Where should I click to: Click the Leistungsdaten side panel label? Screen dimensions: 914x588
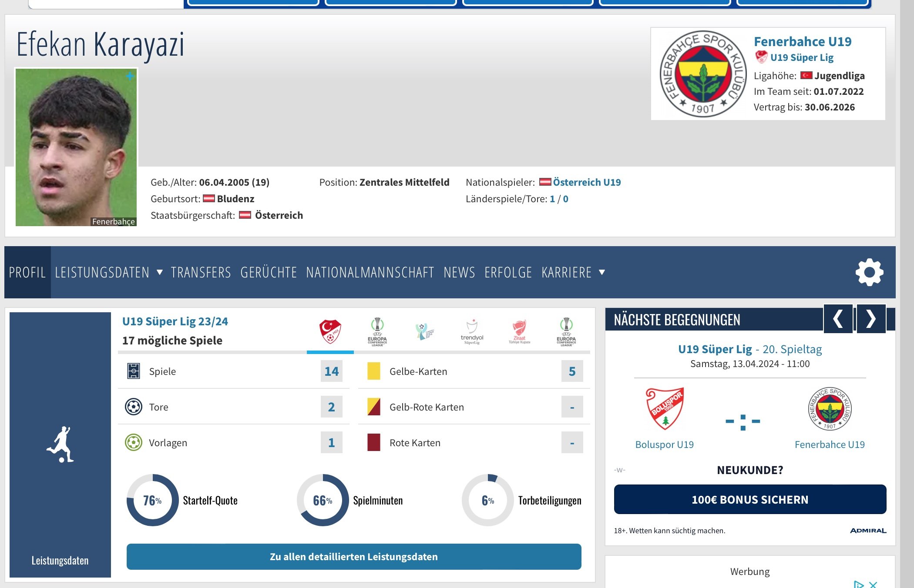click(60, 561)
